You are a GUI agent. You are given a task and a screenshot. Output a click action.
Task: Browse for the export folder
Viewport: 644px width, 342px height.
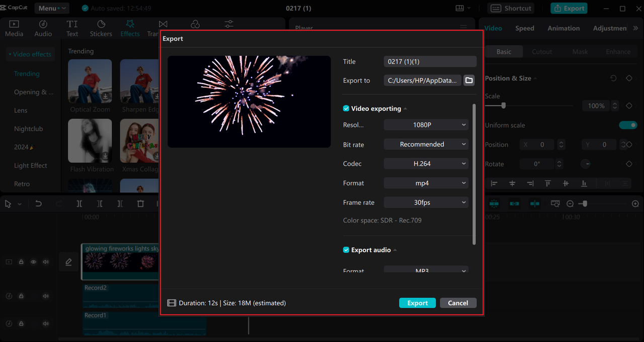click(469, 81)
